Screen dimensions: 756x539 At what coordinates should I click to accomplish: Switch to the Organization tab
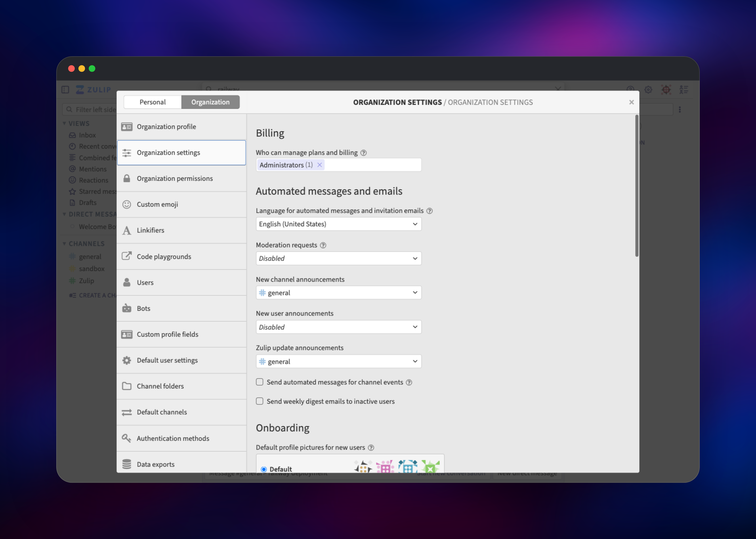(210, 102)
